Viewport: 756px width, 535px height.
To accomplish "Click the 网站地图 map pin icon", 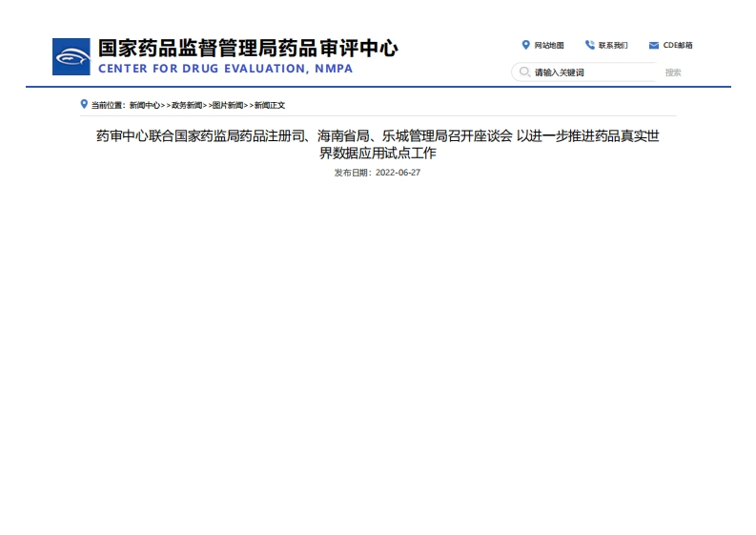I will [x=525, y=45].
